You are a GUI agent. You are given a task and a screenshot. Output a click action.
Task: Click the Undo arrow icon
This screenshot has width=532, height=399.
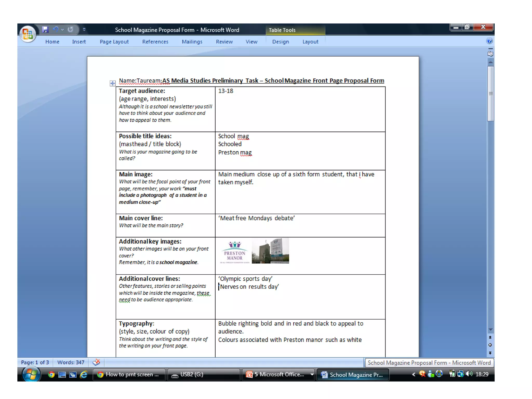[55, 29]
